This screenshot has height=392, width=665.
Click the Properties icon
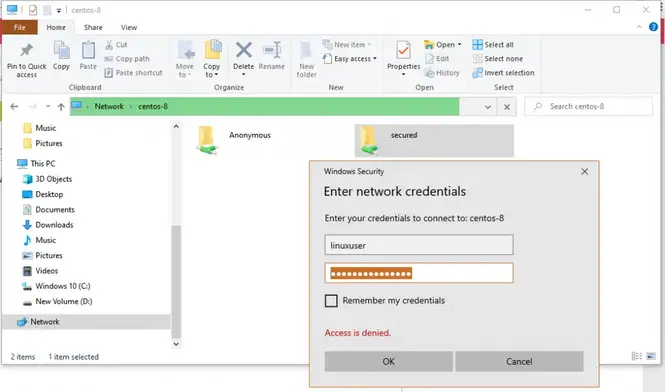pos(403,50)
